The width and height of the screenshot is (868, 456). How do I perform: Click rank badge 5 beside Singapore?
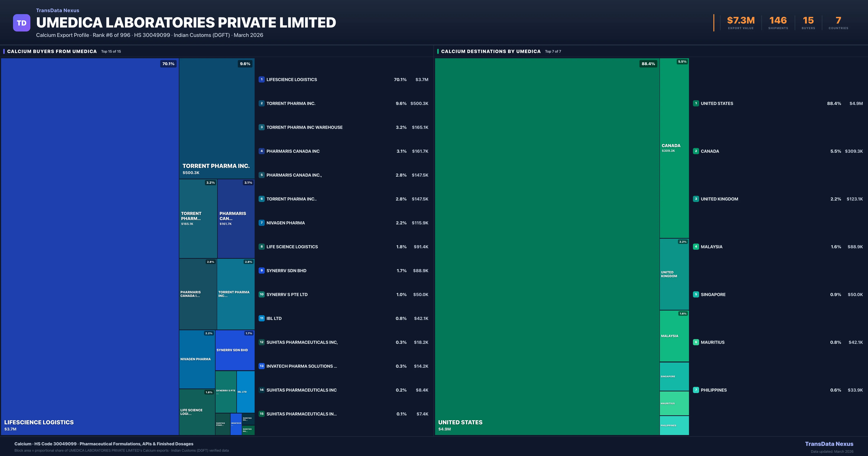tap(696, 294)
